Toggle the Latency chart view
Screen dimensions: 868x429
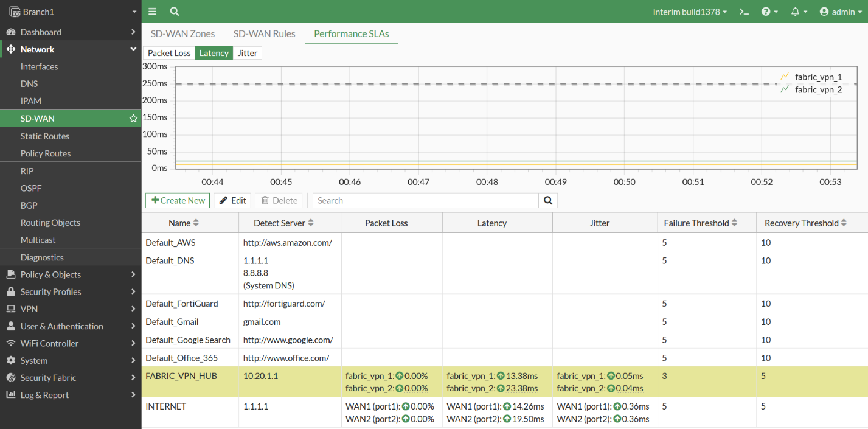tap(214, 53)
